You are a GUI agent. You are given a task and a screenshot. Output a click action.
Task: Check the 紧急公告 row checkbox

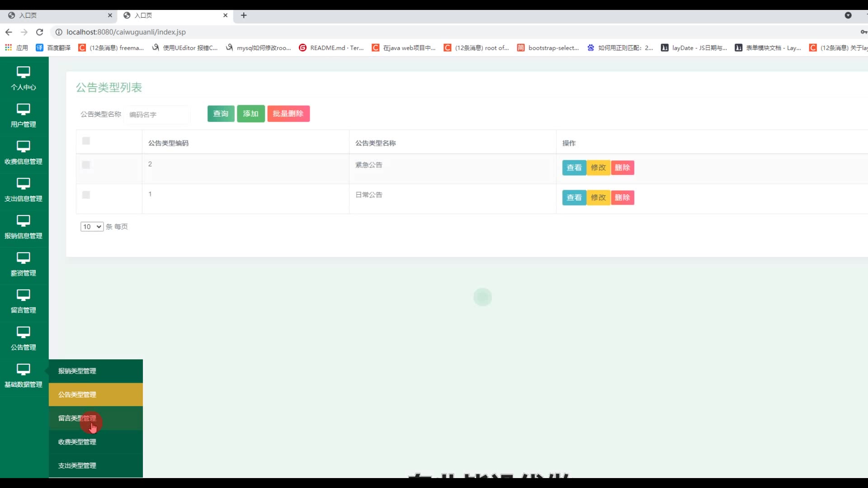[86, 165]
